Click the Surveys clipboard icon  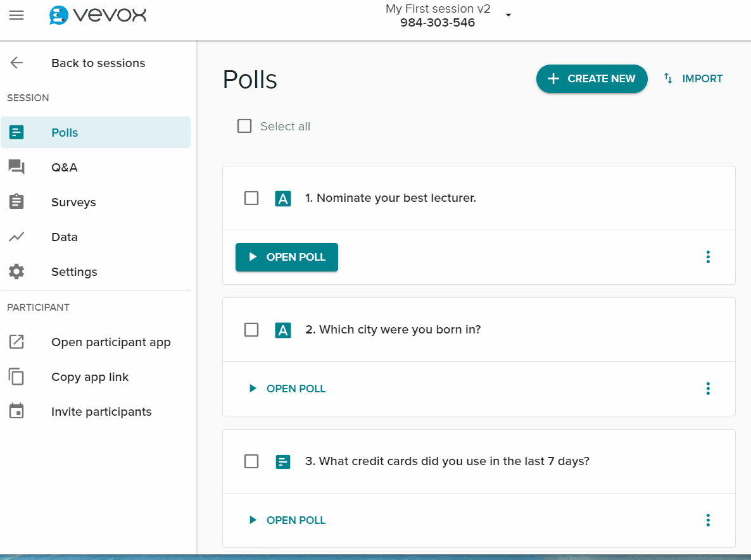pyautogui.click(x=16, y=201)
